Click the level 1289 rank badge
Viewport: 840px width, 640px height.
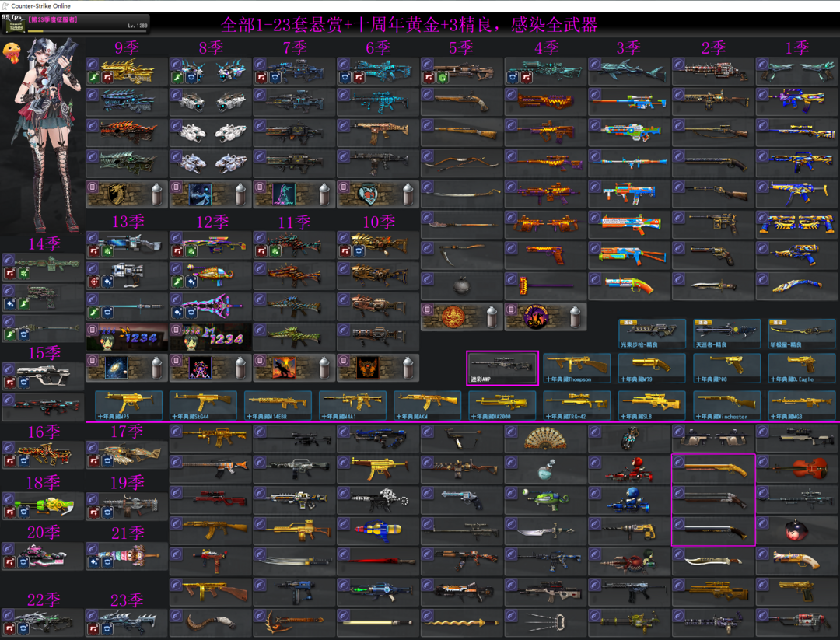point(14,26)
